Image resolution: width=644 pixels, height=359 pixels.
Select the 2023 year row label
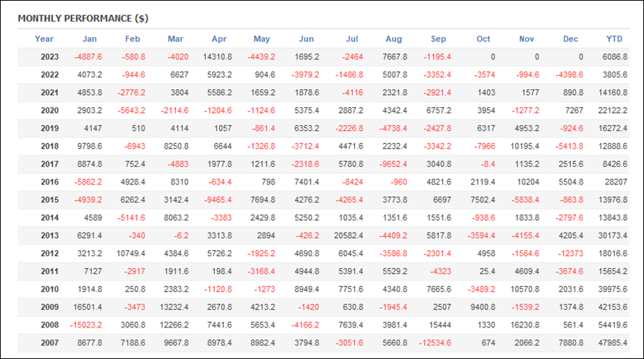(49, 57)
